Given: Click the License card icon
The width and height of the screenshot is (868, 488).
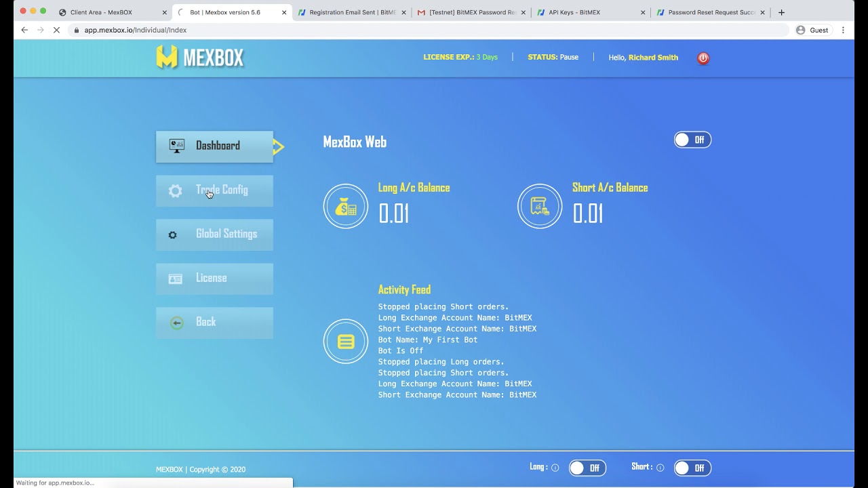Looking at the screenshot, I should (175, 279).
